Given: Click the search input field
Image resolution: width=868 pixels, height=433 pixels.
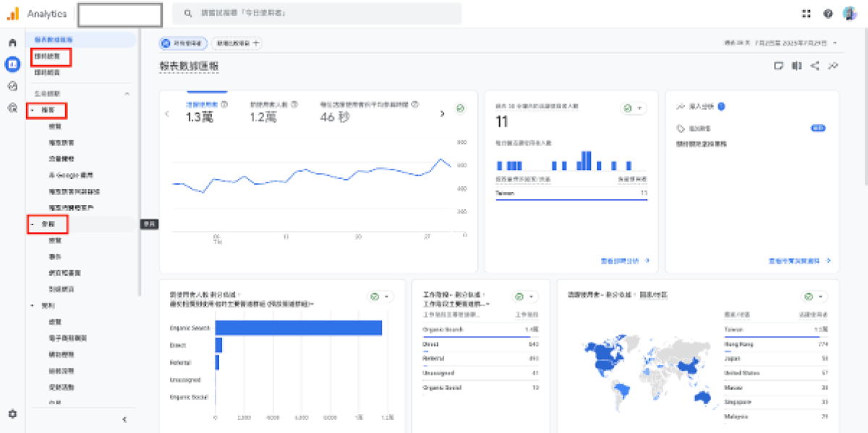Looking at the screenshot, I should [x=318, y=14].
